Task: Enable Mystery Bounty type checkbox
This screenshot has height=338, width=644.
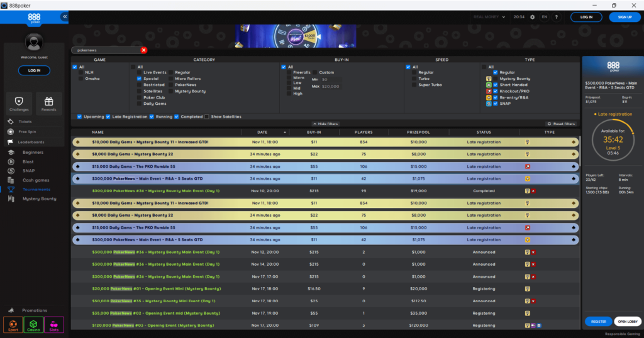Action: (496, 79)
